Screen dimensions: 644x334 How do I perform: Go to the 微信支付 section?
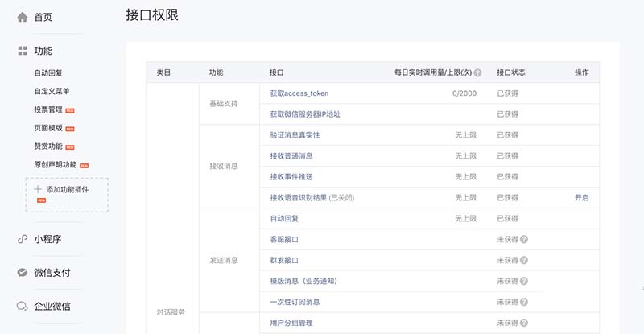(52, 272)
